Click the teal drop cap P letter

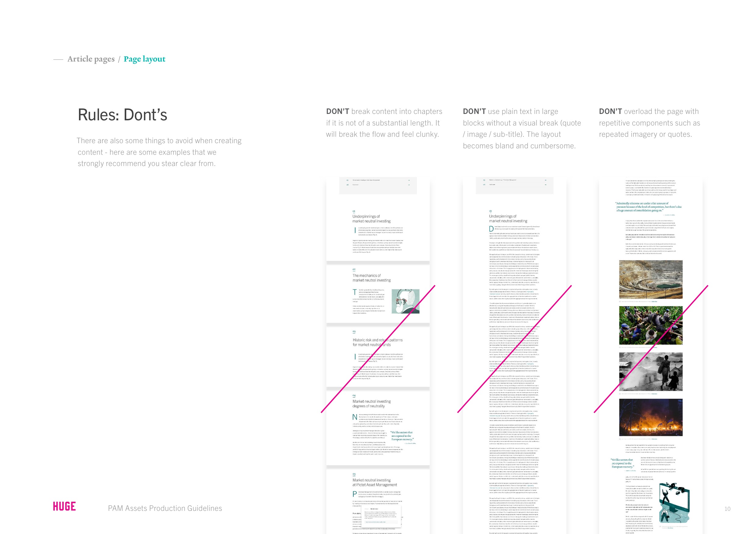(355, 494)
